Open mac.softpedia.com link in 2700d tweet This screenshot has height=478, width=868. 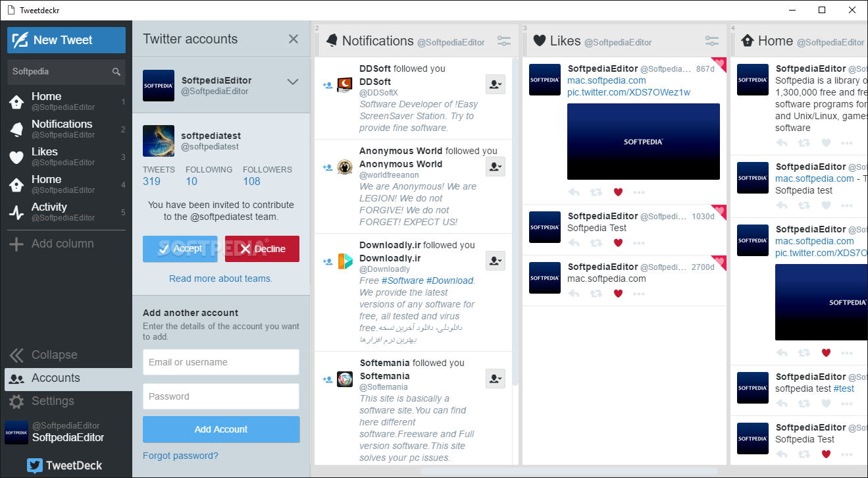click(607, 279)
